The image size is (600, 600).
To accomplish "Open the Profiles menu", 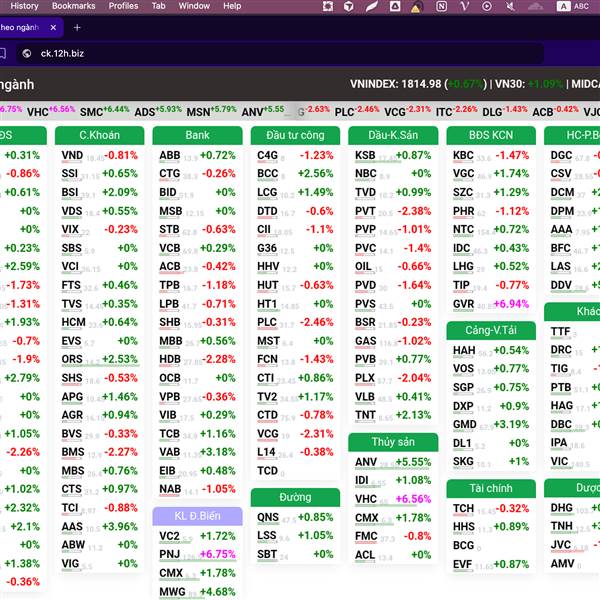I will 123,6.
